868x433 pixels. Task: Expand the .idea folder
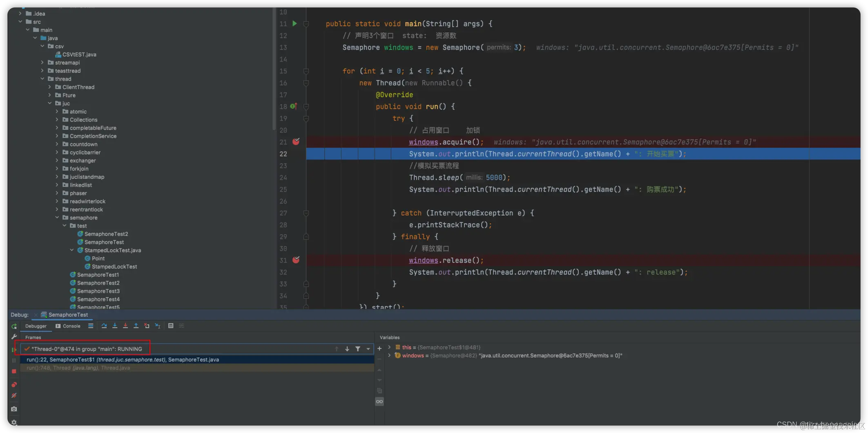click(20, 13)
